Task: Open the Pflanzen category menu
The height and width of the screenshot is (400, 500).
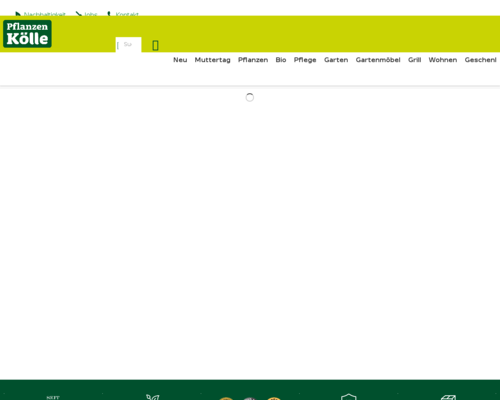Action: click(253, 60)
